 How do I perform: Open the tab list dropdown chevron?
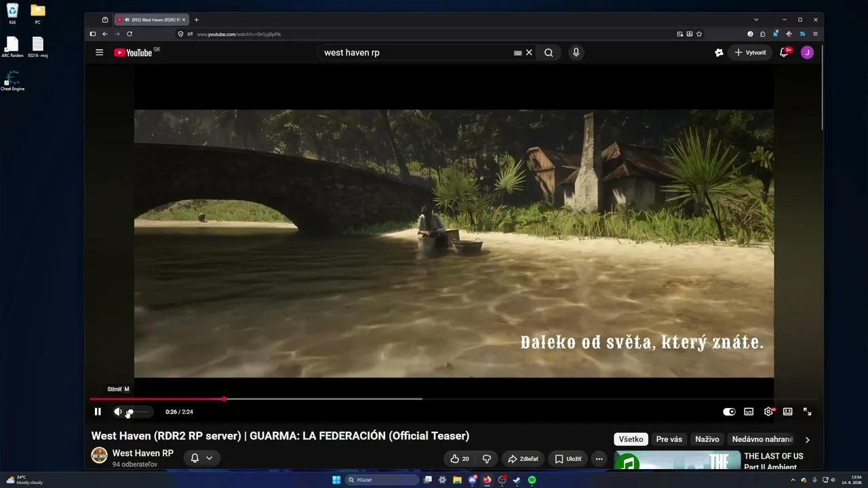[756, 20]
